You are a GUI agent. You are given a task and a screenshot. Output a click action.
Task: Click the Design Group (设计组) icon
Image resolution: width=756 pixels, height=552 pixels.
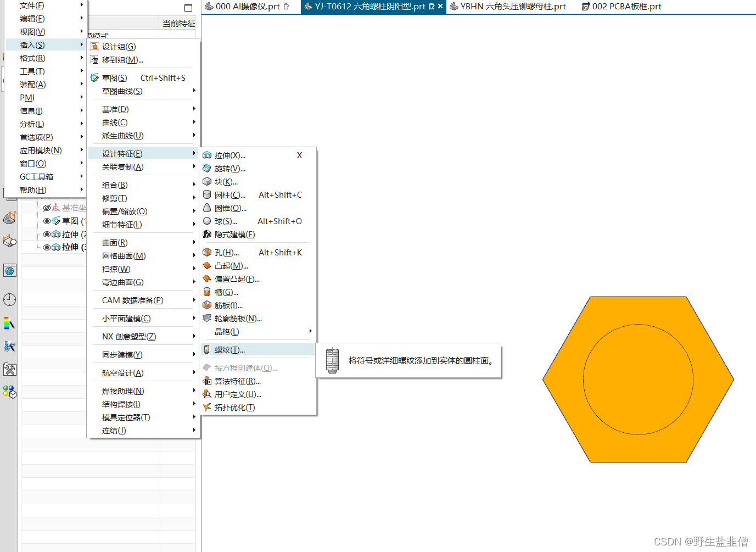point(94,47)
